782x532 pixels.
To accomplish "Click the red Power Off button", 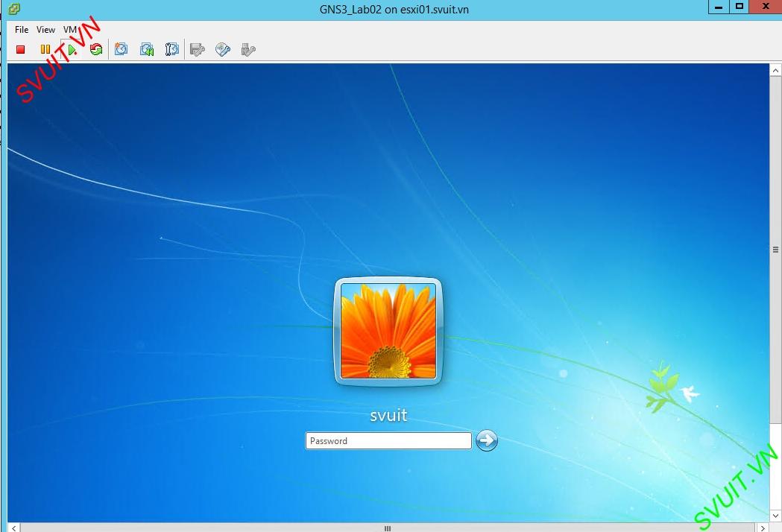I will pyautogui.click(x=20, y=49).
